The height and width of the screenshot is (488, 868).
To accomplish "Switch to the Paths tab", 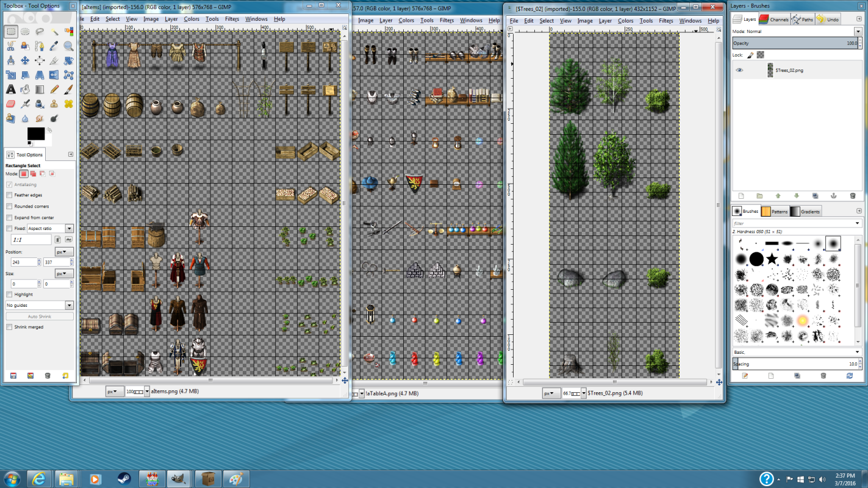I will (803, 20).
